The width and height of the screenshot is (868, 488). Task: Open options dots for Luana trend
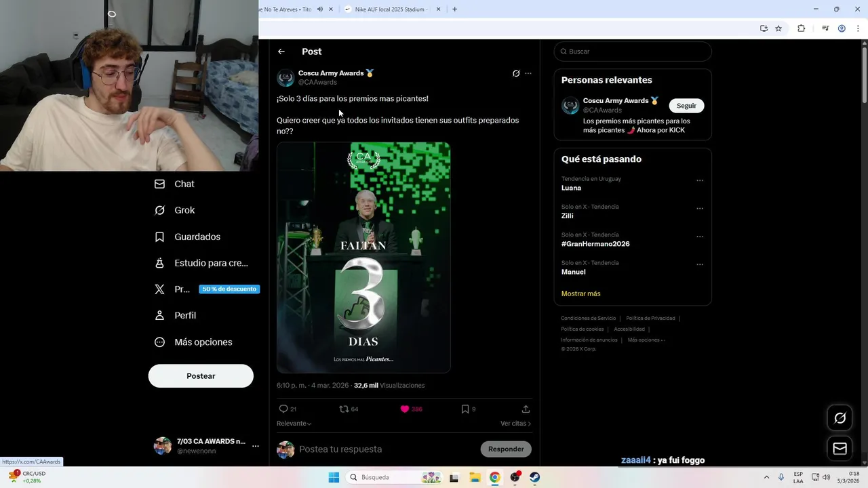(700, 181)
